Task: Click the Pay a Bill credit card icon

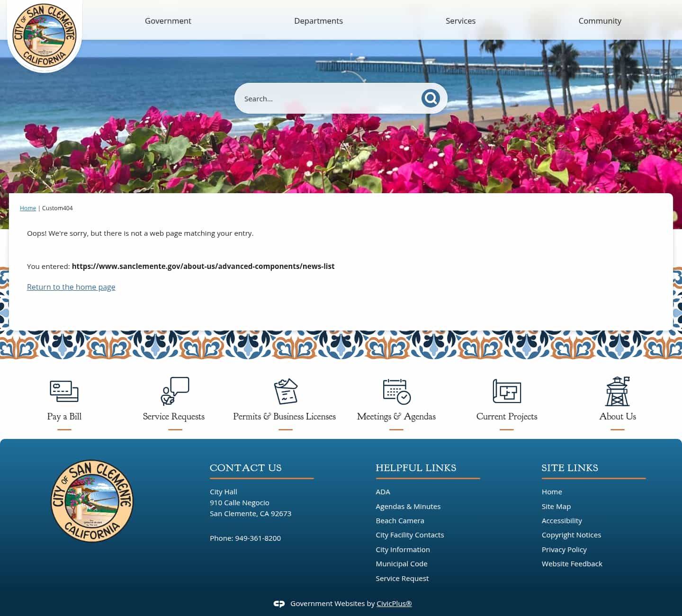Action: (x=64, y=392)
